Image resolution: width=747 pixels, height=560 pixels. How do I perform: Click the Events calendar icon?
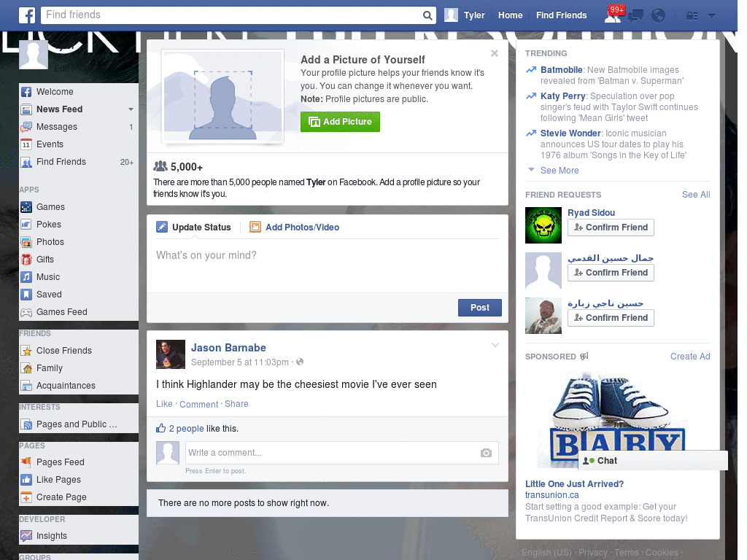26,144
